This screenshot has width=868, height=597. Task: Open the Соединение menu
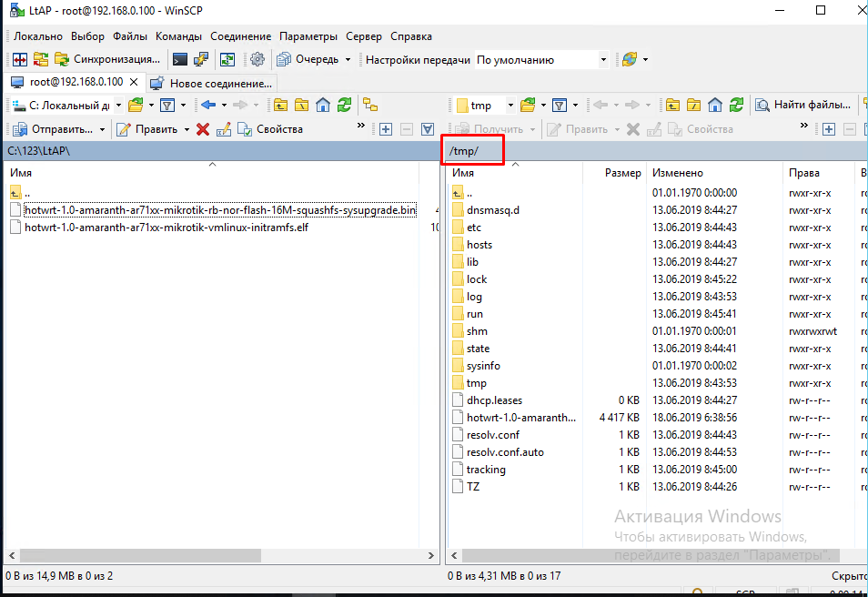click(x=241, y=36)
